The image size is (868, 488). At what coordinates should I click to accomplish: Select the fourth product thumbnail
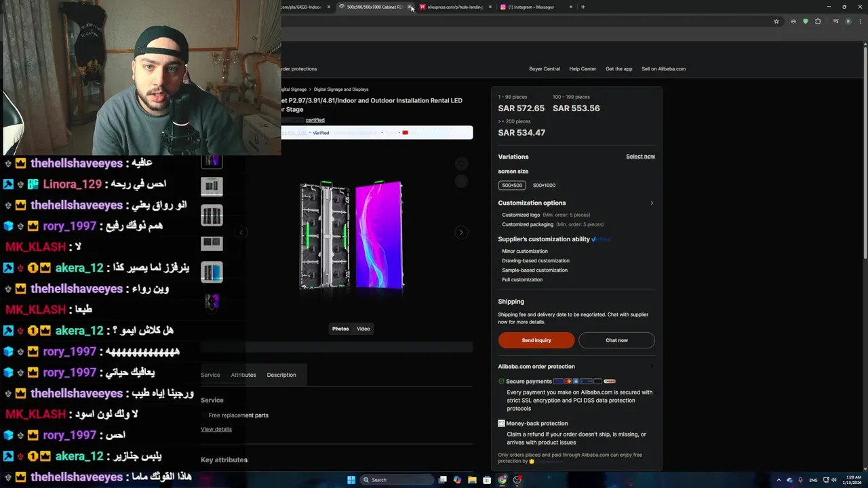pyautogui.click(x=212, y=243)
